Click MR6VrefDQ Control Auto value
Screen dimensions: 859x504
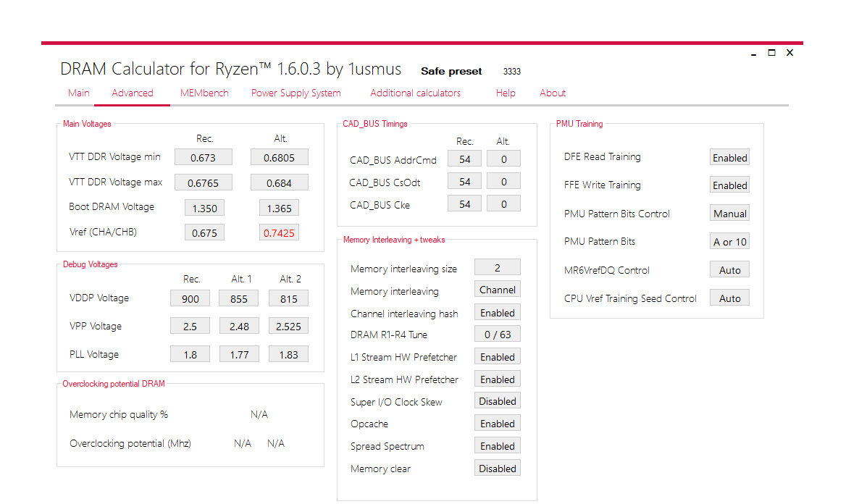coord(729,269)
